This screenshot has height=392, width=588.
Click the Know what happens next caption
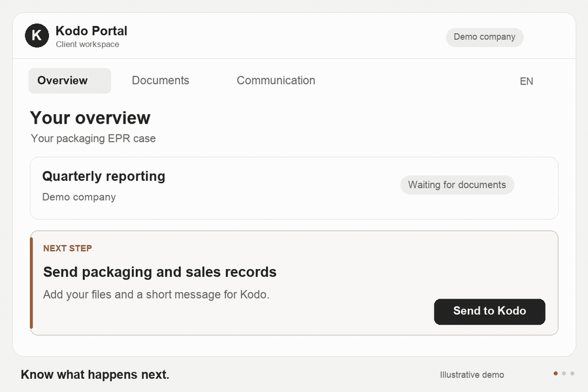click(x=95, y=374)
